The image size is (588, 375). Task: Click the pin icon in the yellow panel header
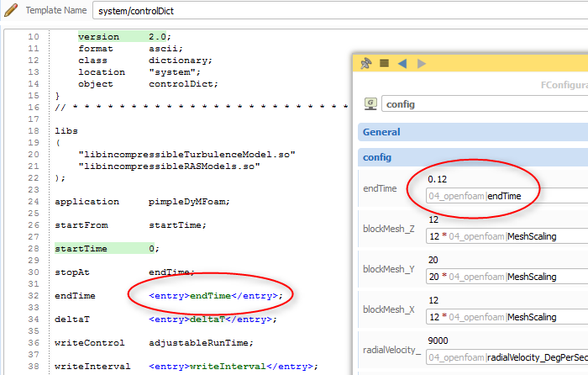[366, 63]
